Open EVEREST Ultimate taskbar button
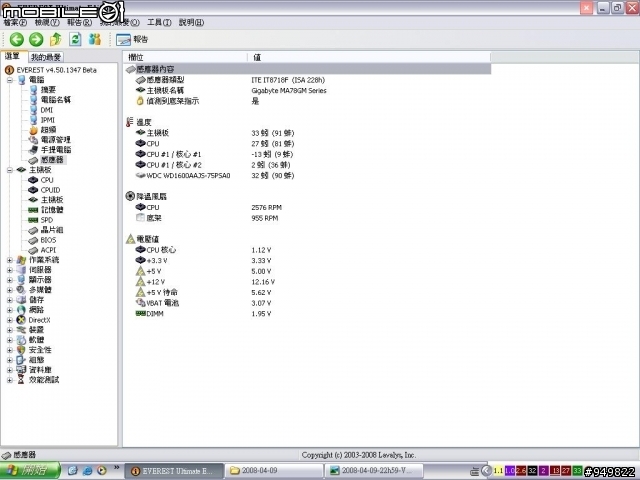The image size is (640, 480). pyautogui.click(x=174, y=471)
